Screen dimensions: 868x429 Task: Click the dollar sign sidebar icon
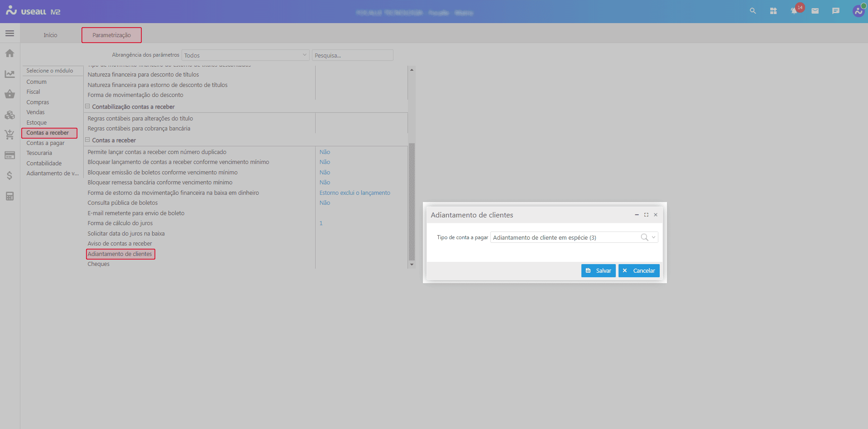point(10,176)
